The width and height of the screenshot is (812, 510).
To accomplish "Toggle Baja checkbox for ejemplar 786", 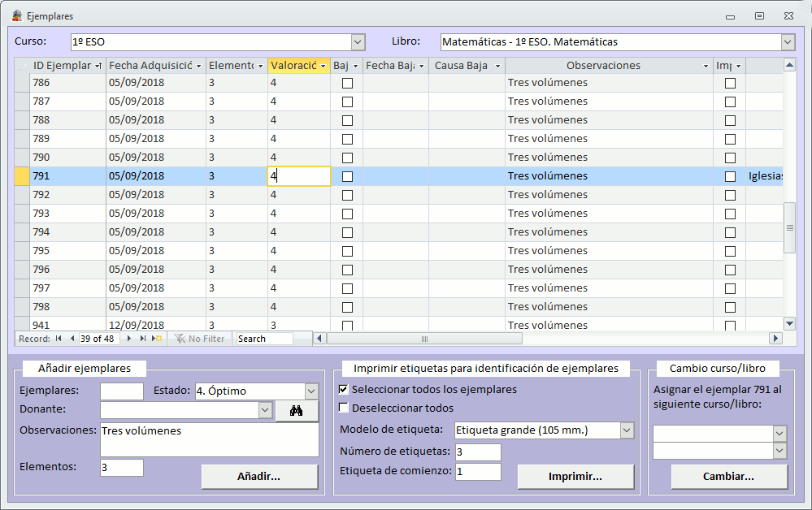I will 347,83.
